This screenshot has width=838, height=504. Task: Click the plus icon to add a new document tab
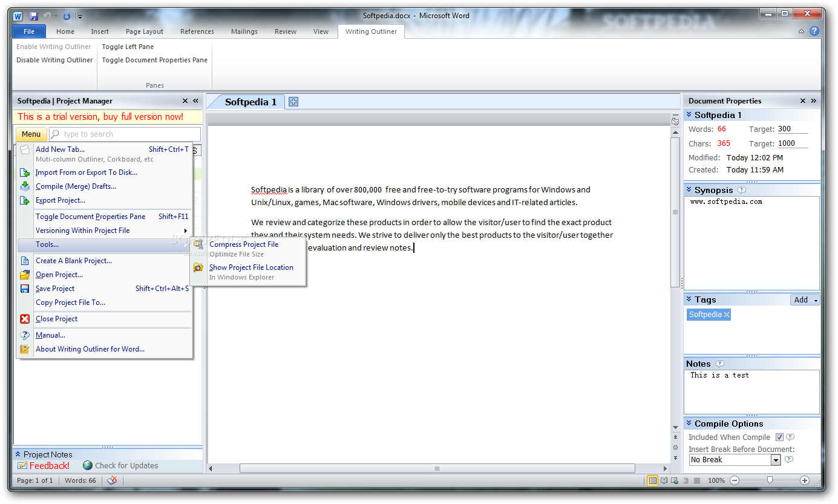click(x=293, y=102)
